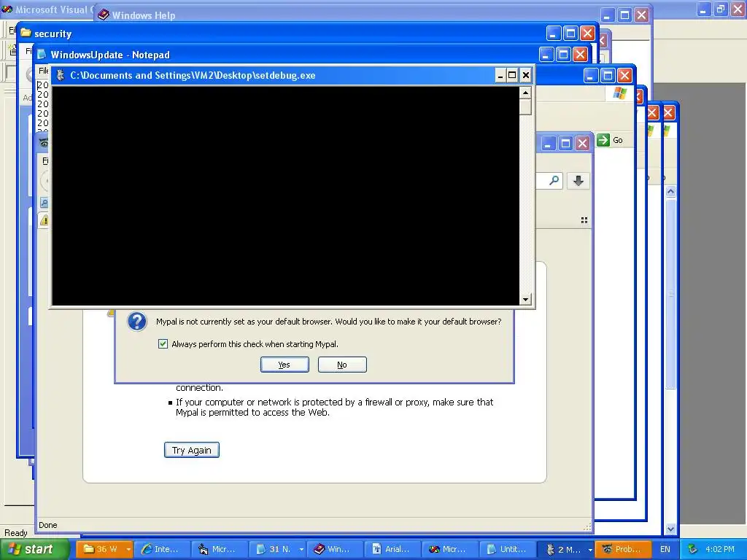Close the Microsoft Visual C++ window
This screenshot has width=747, height=560.
[x=738, y=9]
